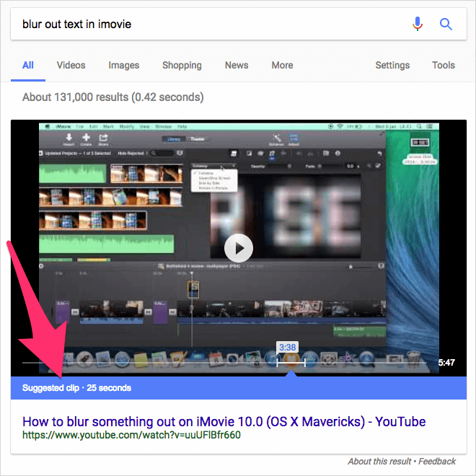
Task: Select the All results tab
Action: [x=28, y=65]
